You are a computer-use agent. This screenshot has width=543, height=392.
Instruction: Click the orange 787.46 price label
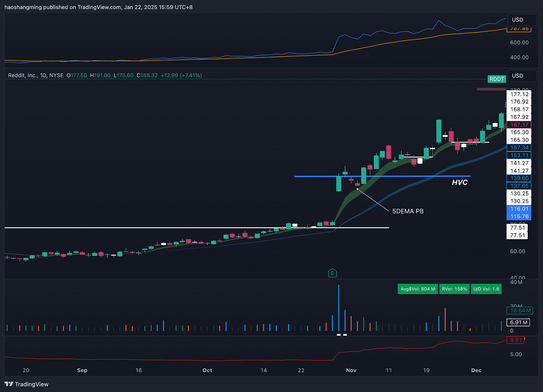[x=519, y=29]
